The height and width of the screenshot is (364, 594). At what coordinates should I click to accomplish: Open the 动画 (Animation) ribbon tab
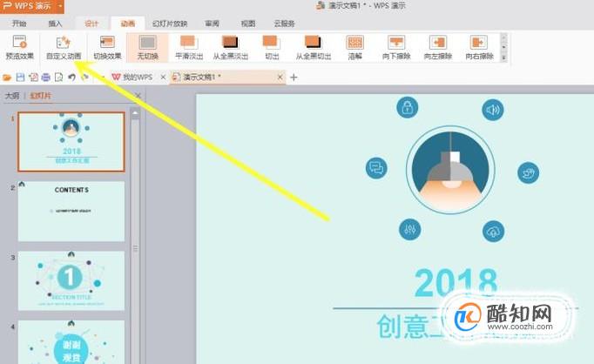click(x=128, y=24)
